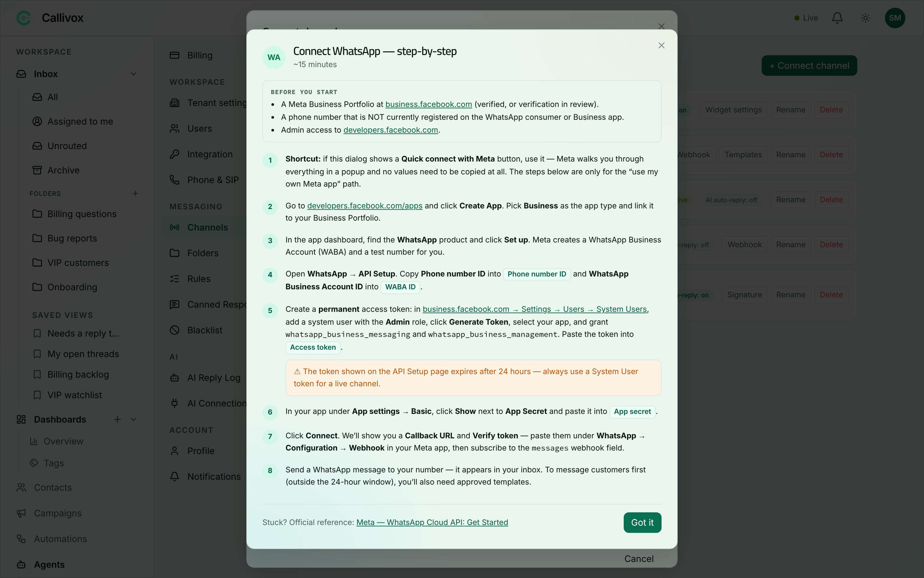Open Billing settings

[x=200, y=56]
